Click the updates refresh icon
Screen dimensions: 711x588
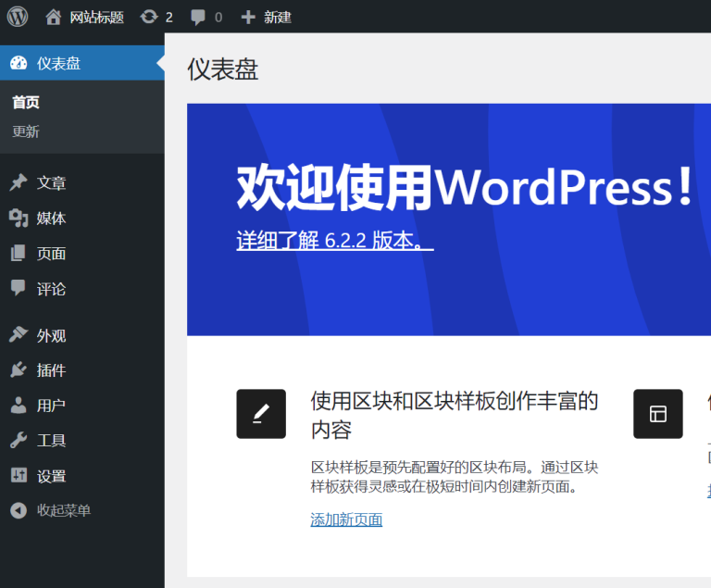[148, 17]
